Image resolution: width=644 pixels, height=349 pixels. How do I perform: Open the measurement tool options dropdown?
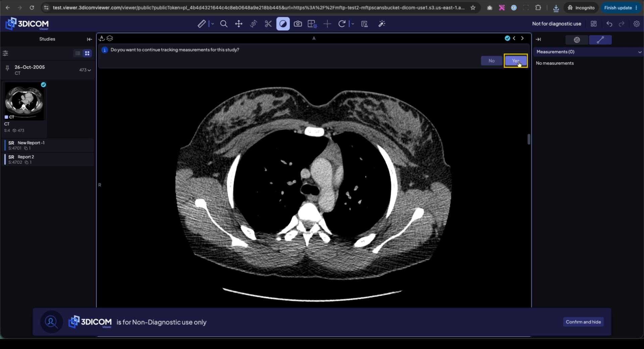pos(212,24)
